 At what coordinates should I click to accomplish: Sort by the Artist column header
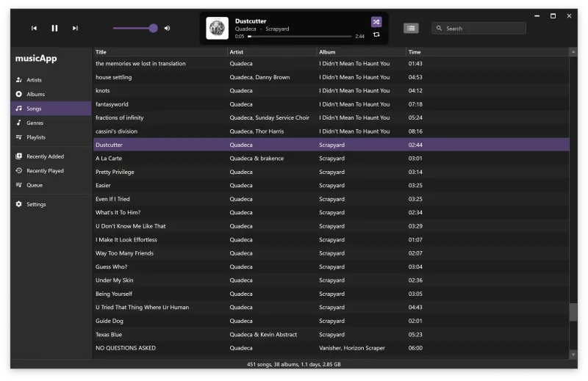[272, 52]
